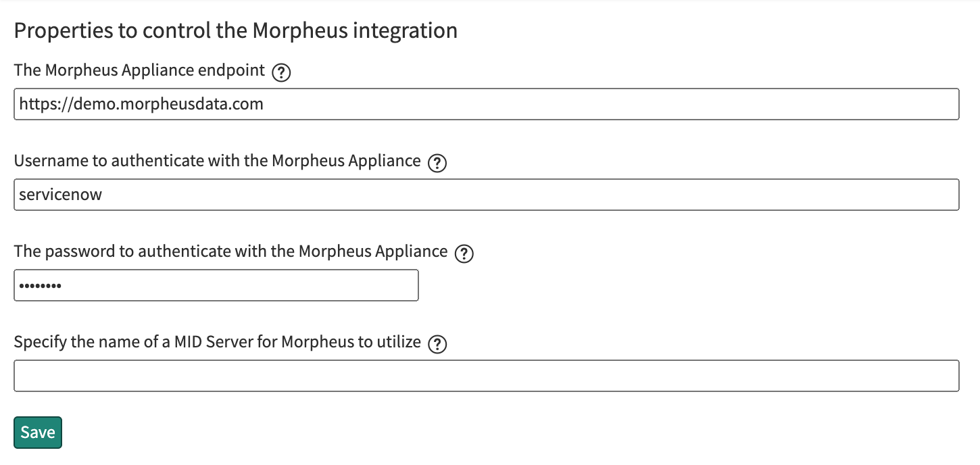This screenshot has width=980, height=465.
Task: Click the 'The Morpheus Appliance endpoint' label
Action: 139,70
